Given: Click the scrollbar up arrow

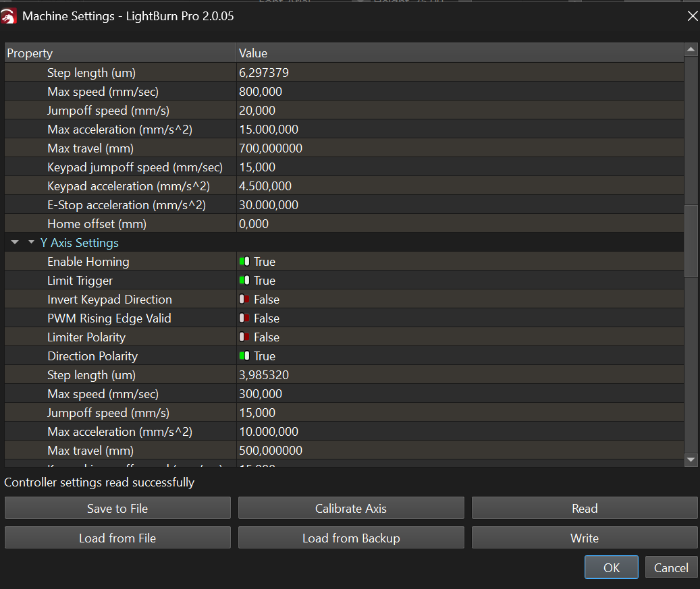Looking at the screenshot, I should pyautogui.click(x=691, y=49).
